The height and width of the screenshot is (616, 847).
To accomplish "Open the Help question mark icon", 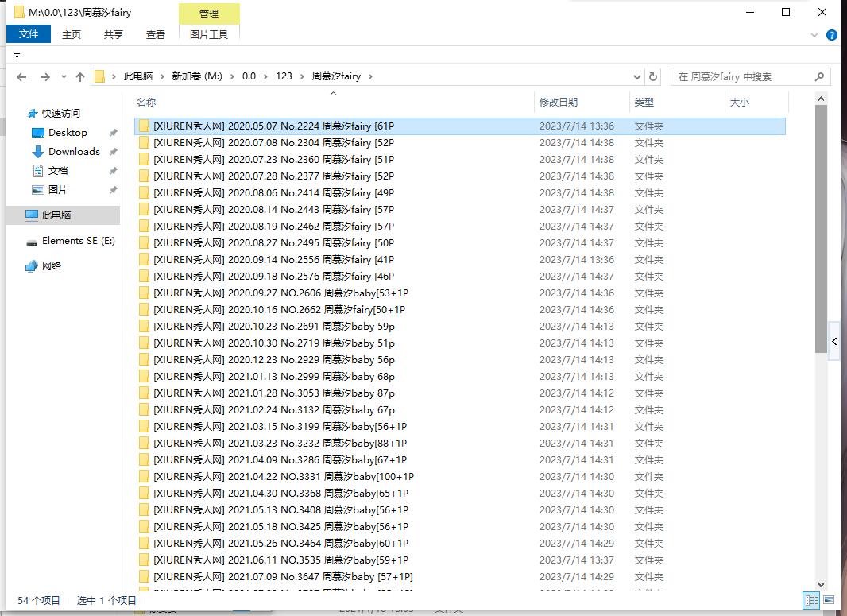I will [832, 35].
